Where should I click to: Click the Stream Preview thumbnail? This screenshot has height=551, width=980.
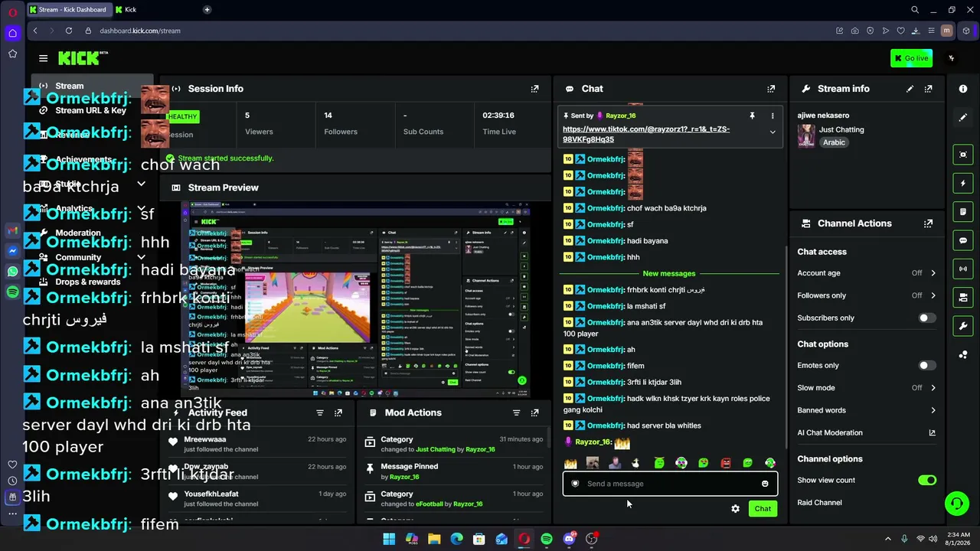click(x=356, y=301)
